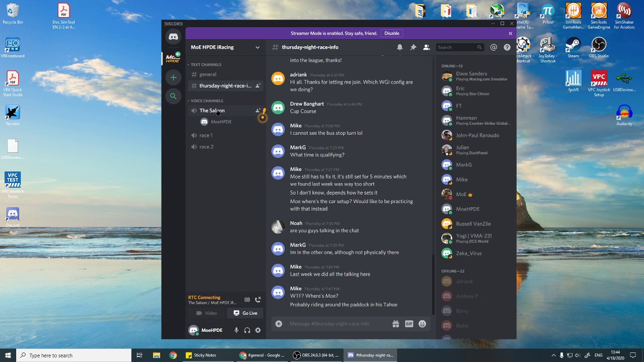Disconnect from voice call icon

click(258, 300)
